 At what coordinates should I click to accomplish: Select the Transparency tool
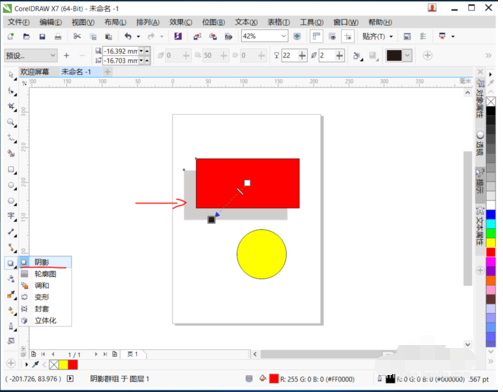pyautogui.click(x=12, y=279)
